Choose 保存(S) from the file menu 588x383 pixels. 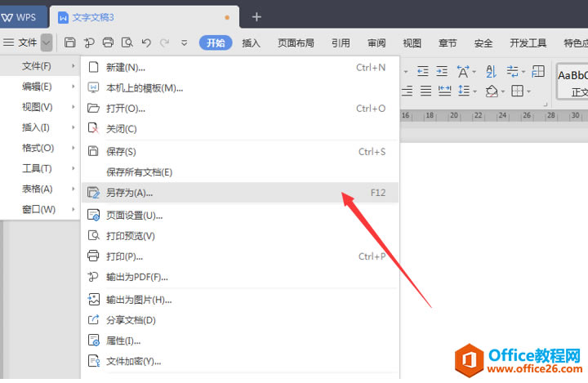[x=240, y=152]
